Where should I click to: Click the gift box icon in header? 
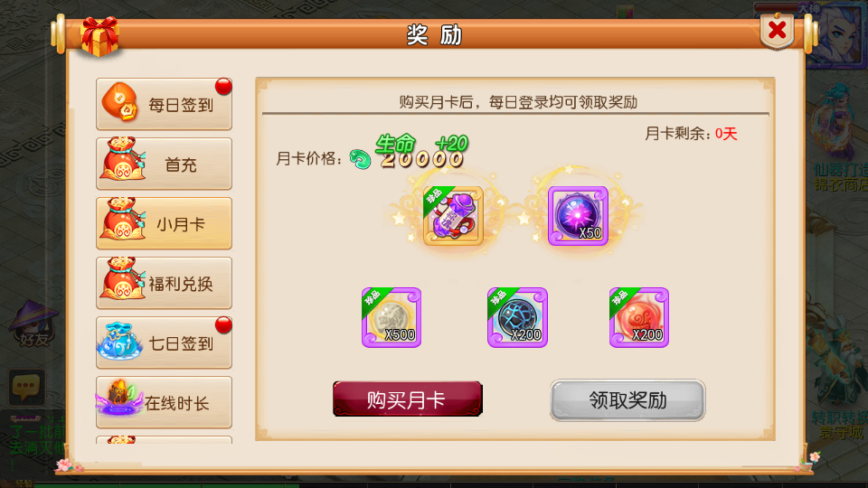[x=99, y=36]
